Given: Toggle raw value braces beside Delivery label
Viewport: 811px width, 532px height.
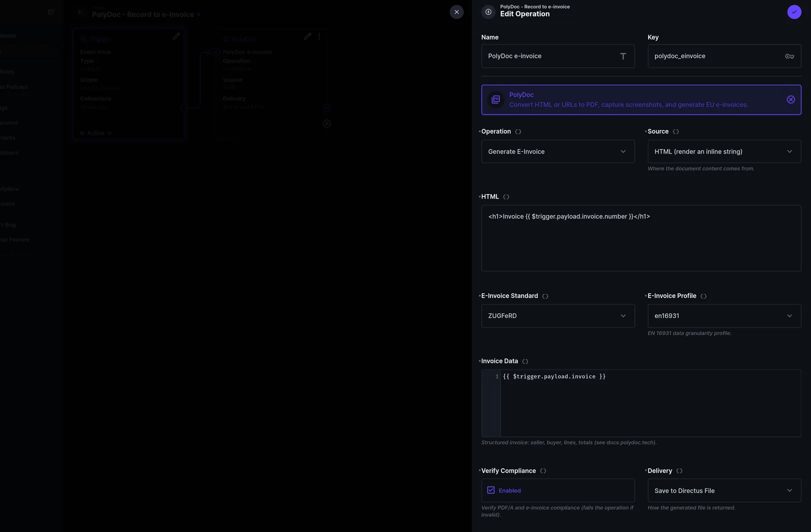Looking at the screenshot, I should click(x=679, y=471).
